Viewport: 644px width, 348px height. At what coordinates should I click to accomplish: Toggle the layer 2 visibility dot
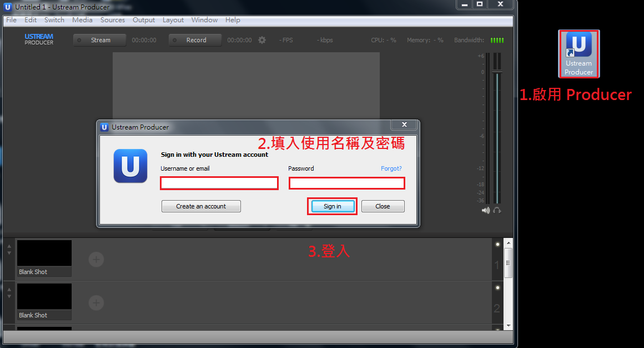pos(497,287)
